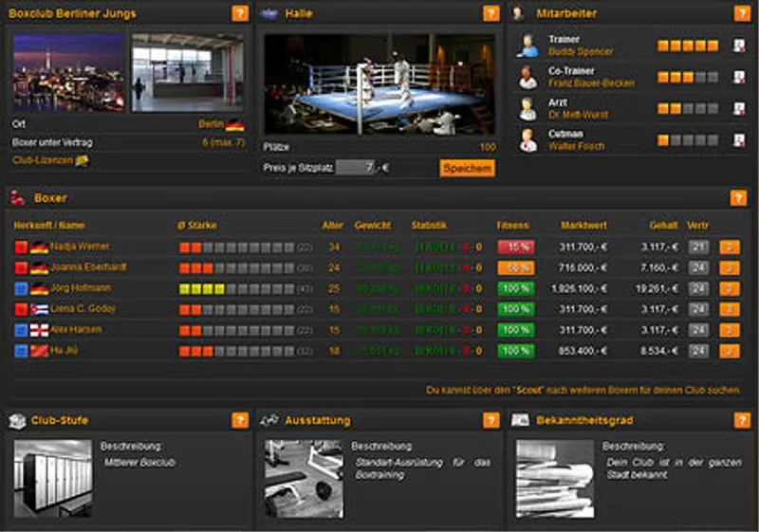Open boxer Nadja Werner's profile link

80,247
